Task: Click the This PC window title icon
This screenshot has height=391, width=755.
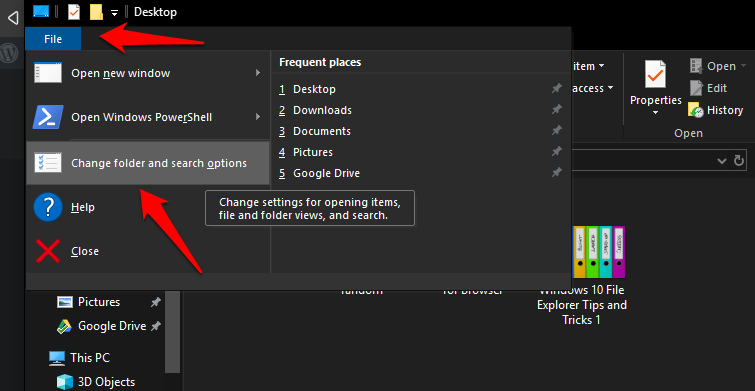Action: (41, 11)
